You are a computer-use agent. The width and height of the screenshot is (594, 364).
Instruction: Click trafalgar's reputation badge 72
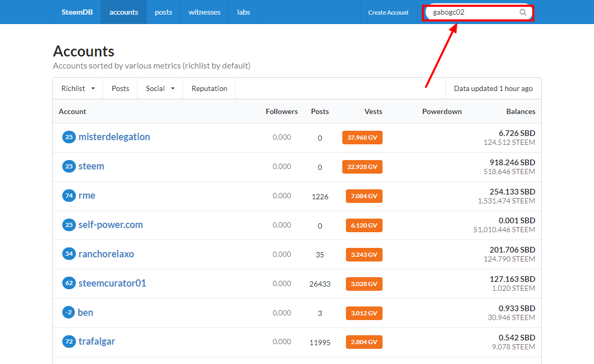tap(69, 342)
